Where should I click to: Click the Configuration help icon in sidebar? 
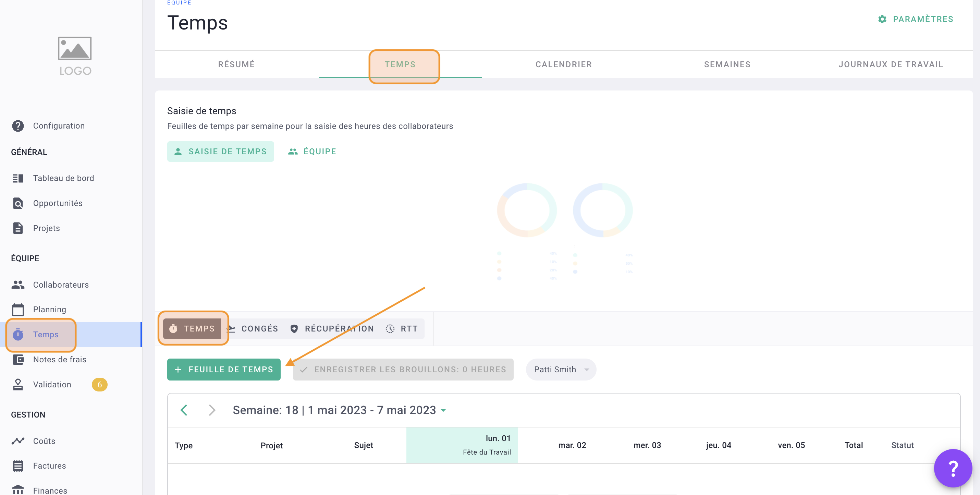18,126
